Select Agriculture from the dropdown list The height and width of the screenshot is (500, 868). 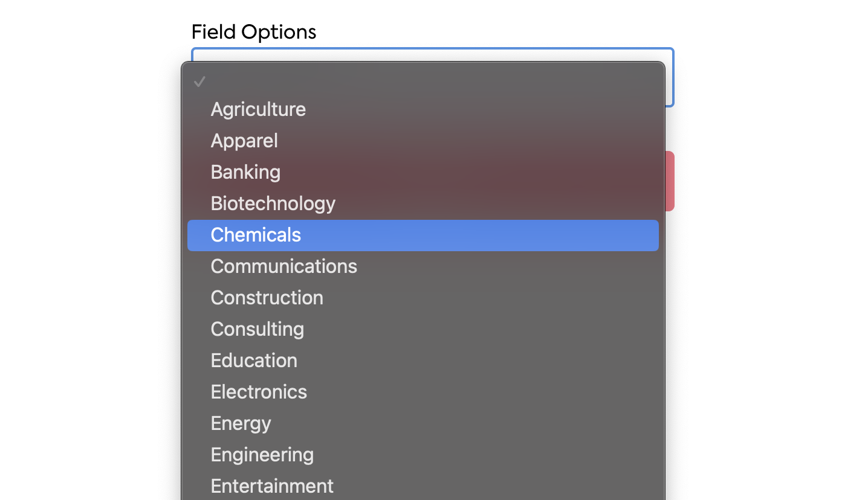(x=258, y=109)
